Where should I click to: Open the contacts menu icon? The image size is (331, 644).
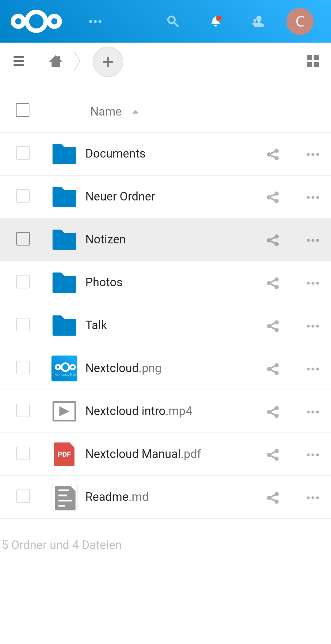[x=258, y=21]
